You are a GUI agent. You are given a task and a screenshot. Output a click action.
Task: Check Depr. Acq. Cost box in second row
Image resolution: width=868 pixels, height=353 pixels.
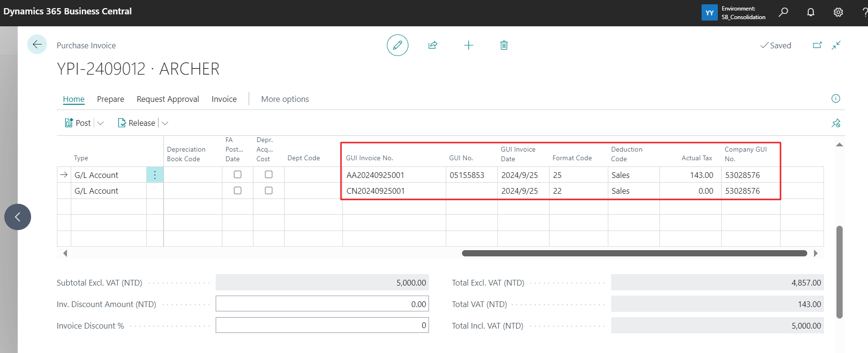[269, 190]
